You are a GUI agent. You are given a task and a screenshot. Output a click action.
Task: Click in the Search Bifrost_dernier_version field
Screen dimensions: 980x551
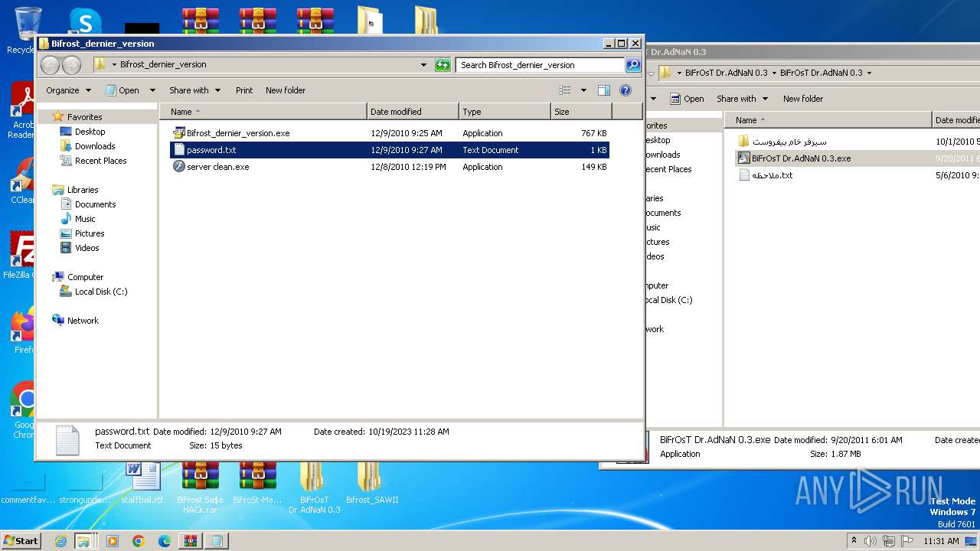tap(540, 65)
